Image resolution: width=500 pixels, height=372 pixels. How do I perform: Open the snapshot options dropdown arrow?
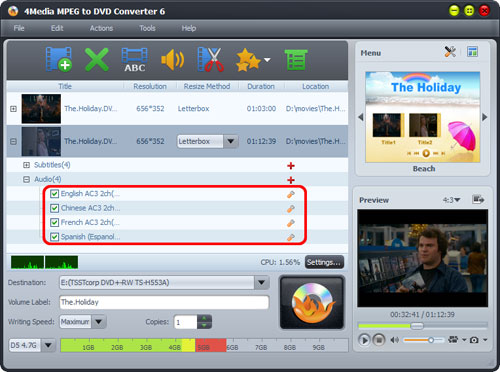pyautogui.click(x=485, y=340)
